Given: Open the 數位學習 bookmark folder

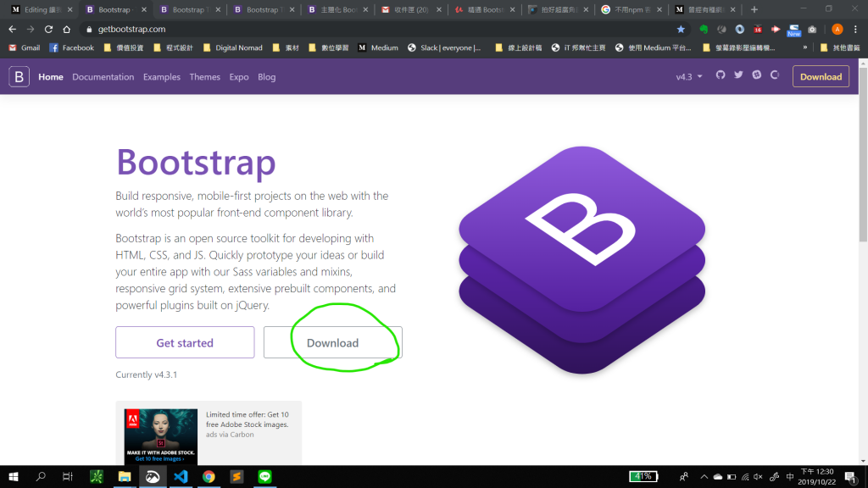Looking at the screenshot, I should tap(328, 47).
